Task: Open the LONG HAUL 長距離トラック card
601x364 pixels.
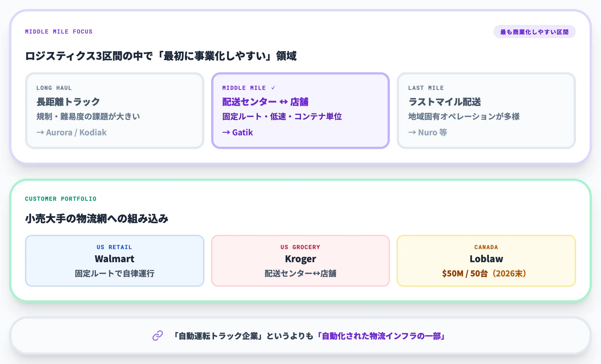Action: pyautogui.click(x=115, y=111)
